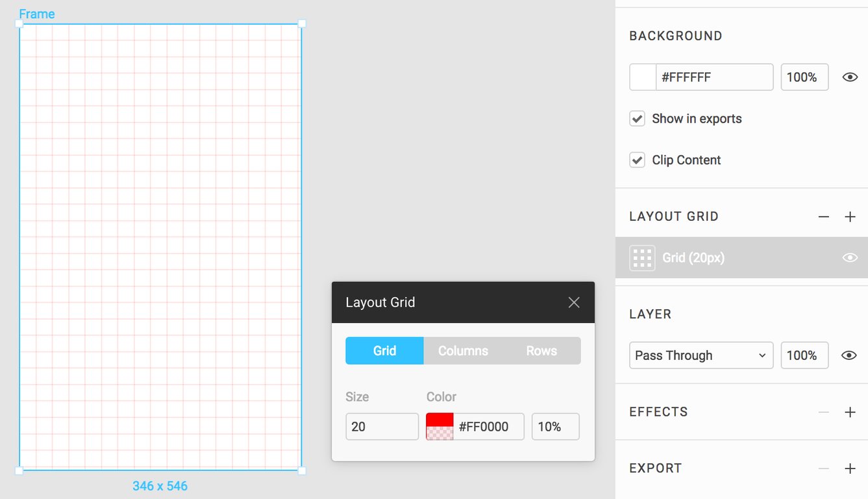Close the Layout Grid popup
Screen dimensions: 868x499
point(574,302)
